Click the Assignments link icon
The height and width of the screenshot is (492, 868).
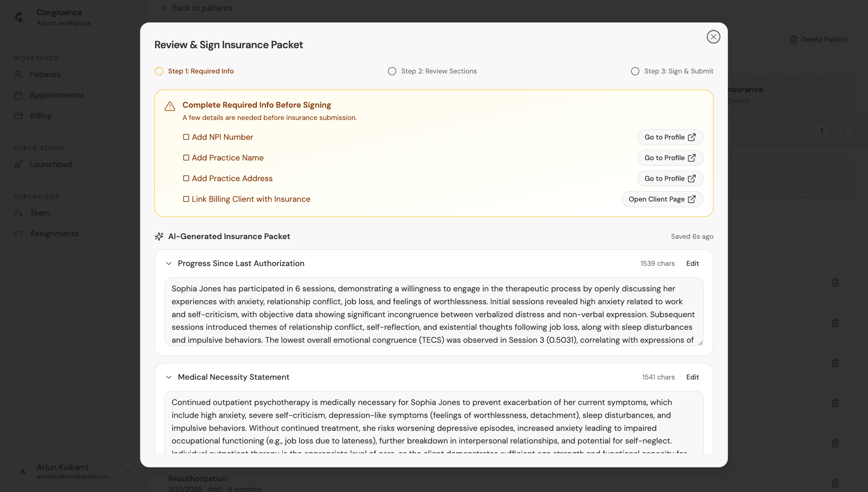point(19,234)
